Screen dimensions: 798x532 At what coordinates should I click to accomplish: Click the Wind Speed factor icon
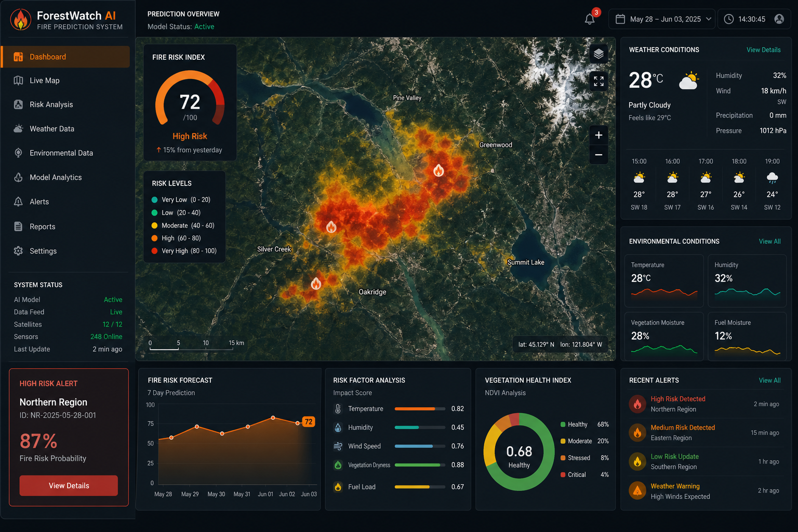[338, 446]
